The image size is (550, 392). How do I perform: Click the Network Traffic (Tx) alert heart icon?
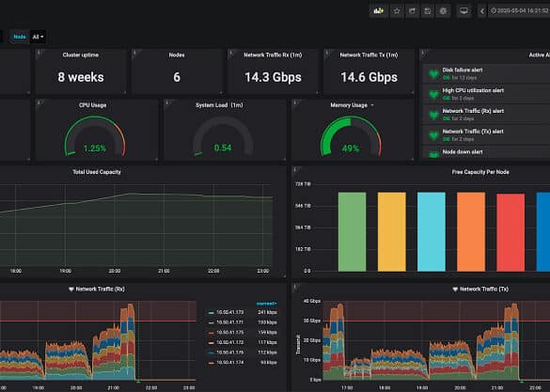pos(434,135)
